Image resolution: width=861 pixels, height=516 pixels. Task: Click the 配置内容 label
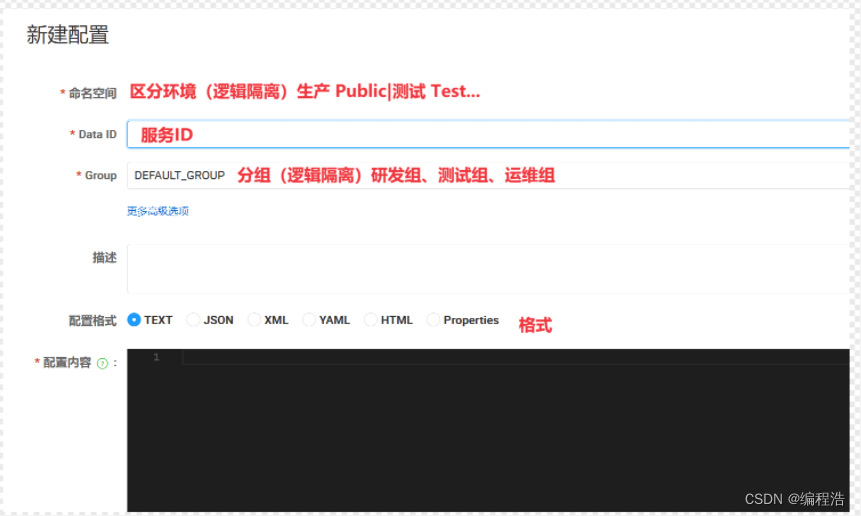pos(67,363)
